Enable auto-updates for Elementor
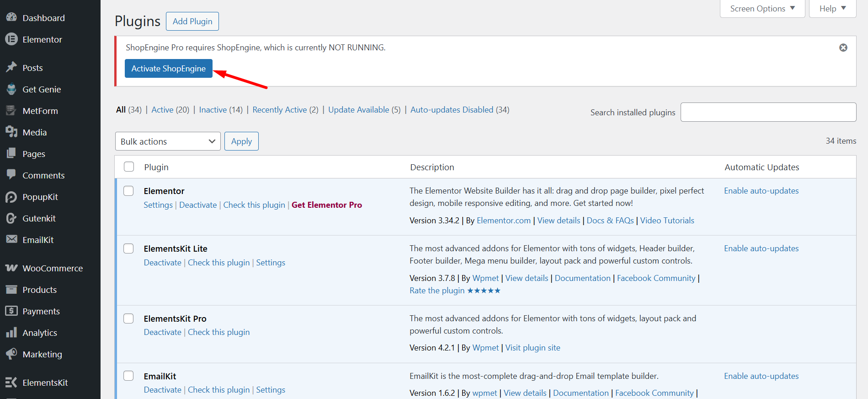Image resolution: width=868 pixels, height=399 pixels. coord(761,191)
